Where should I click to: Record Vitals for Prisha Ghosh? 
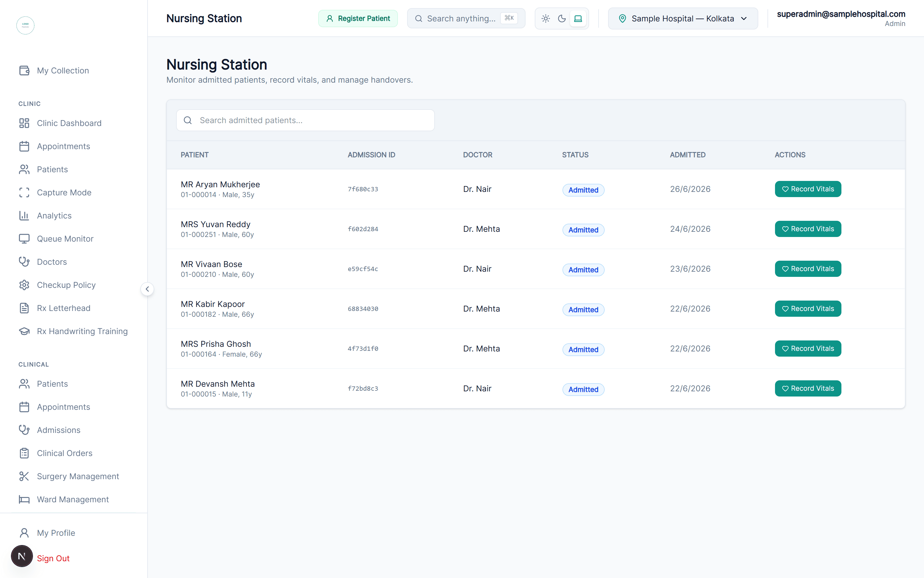coord(808,349)
